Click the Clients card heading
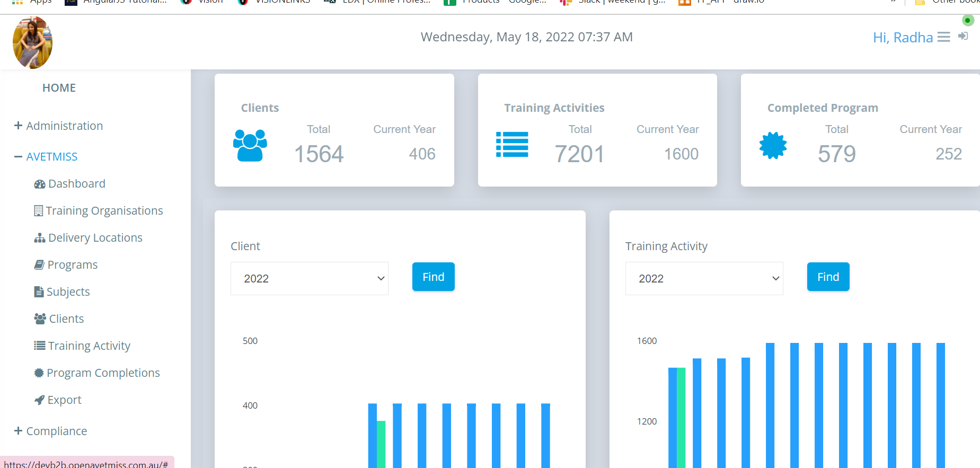Image resolution: width=980 pixels, height=468 pixels. point(260,108)
